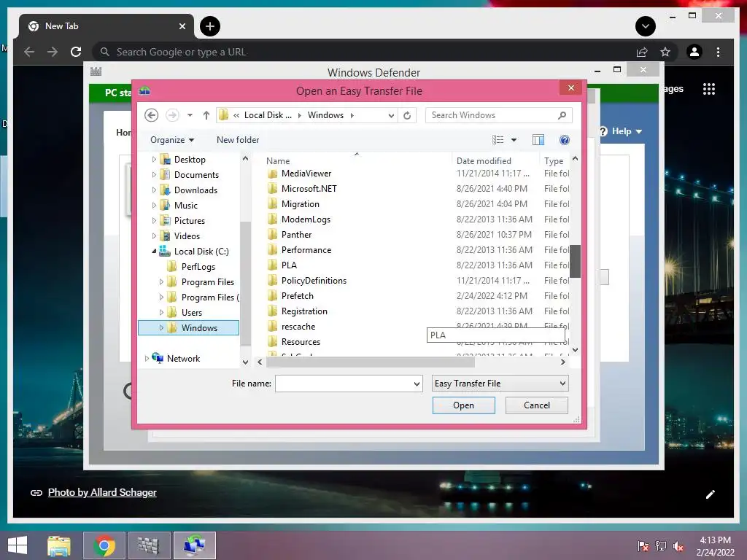Open recent locations dropdown arrow
This screenshot has width=747, height=560.
[x=190, y=115]
